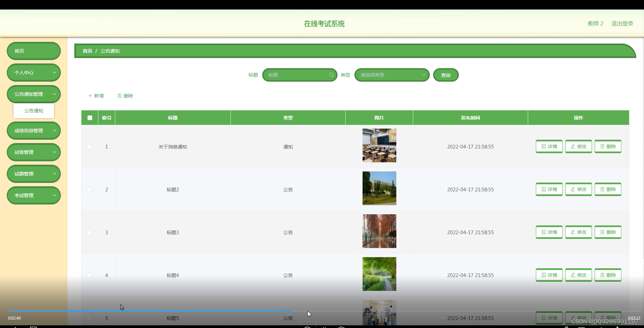Check the checkbox for row 标题2
The image size is (644, 328).
tap(89, 190)
